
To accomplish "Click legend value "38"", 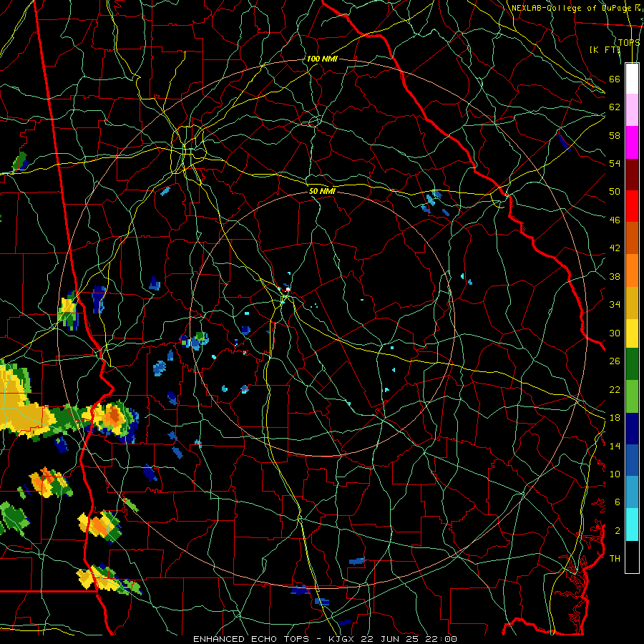I will pyautogui.click(x=615, y=276).
